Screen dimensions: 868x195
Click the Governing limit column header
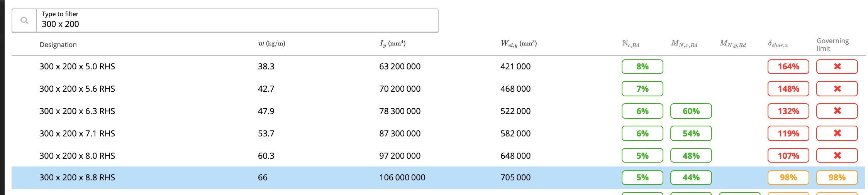click(x=832, y=45)
